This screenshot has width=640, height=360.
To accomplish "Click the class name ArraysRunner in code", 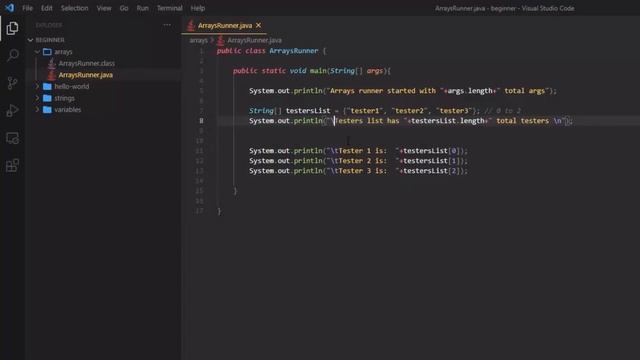I will (x=293, y=51).
